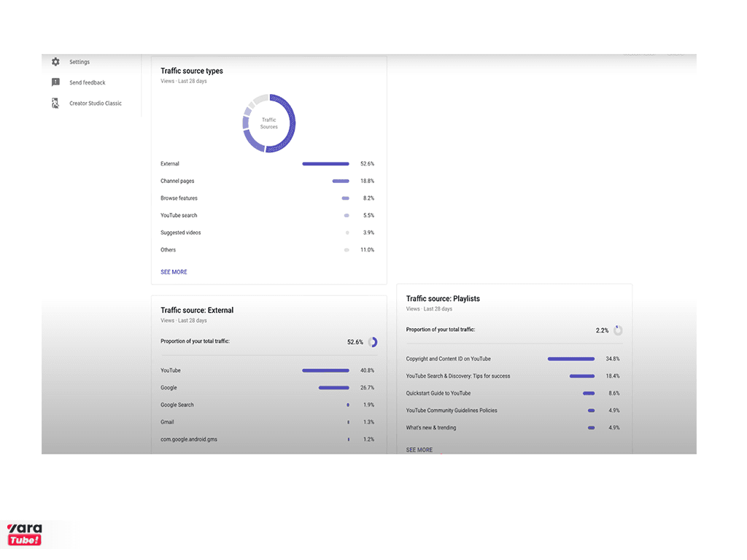
Task: Click SEE MORE under Traffic source types
Action: coord(174,272)
